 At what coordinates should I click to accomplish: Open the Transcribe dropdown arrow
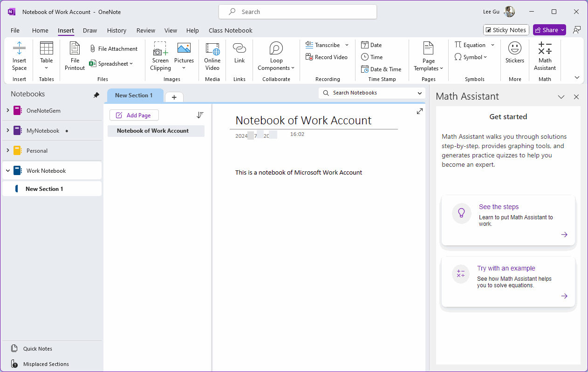(347, 45)
